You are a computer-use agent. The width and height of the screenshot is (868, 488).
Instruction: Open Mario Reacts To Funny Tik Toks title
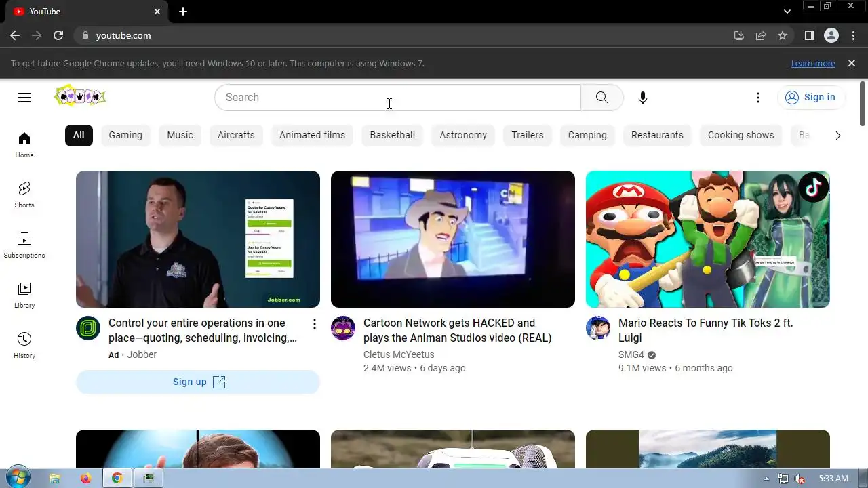(705, 330)
